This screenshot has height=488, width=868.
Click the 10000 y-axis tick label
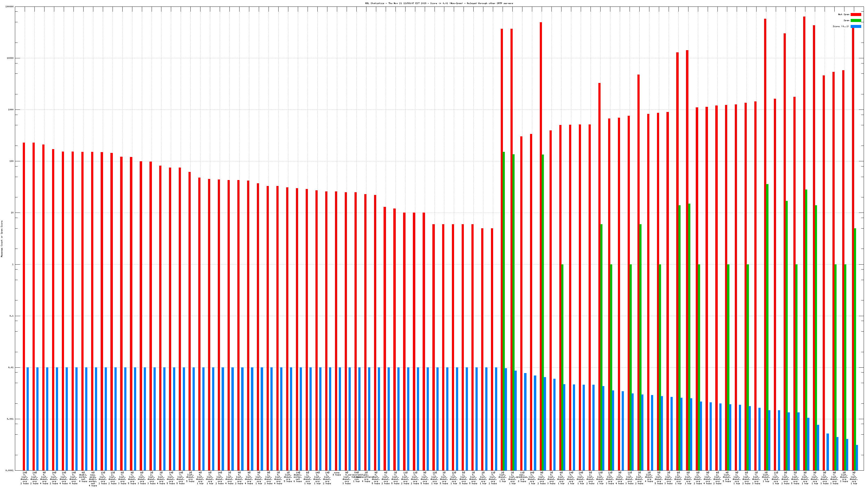(11, 58)
